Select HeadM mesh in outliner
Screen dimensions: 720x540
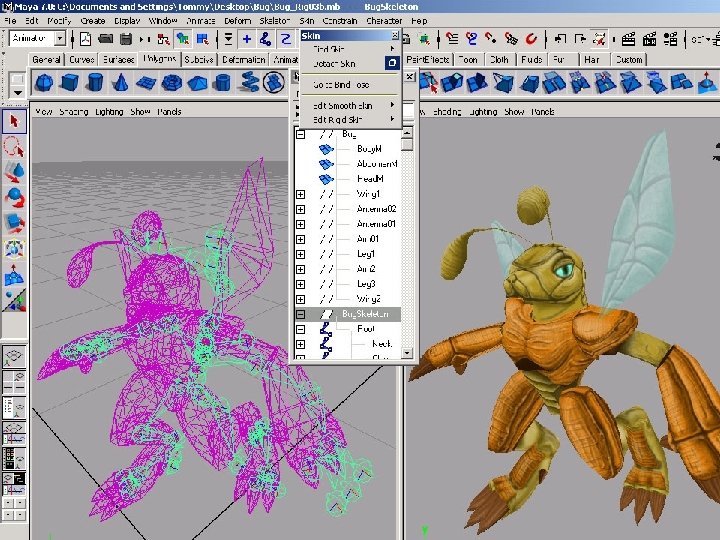click(x=370, y=179)
